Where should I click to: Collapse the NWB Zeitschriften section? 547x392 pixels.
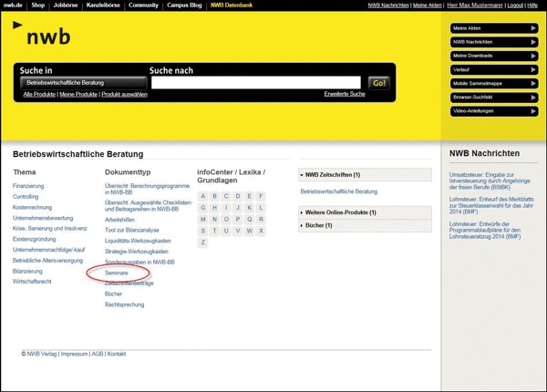pos(365,174)
